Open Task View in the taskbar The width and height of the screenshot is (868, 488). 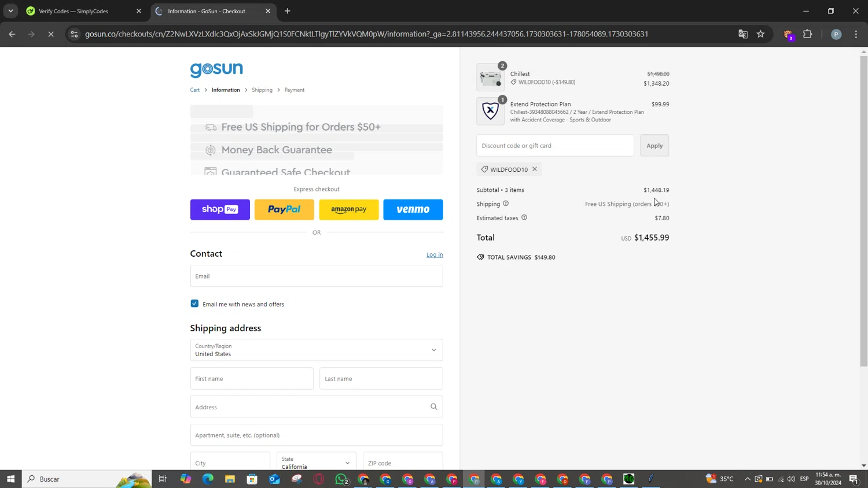tap(163, 479)
